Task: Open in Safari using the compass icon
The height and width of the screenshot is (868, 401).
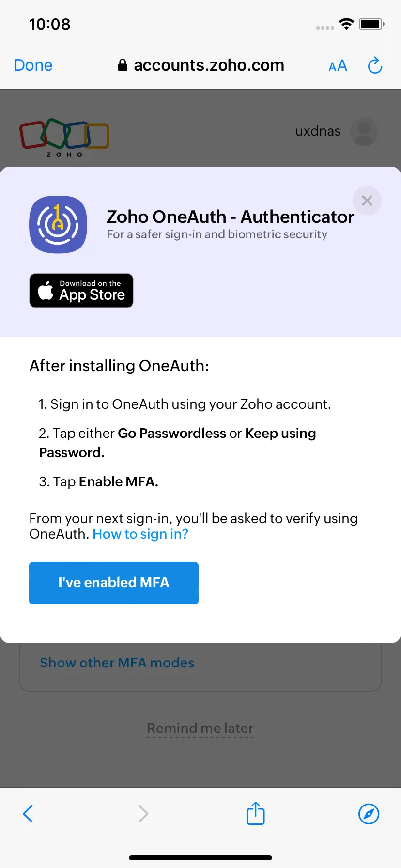Action: [369, 814]
